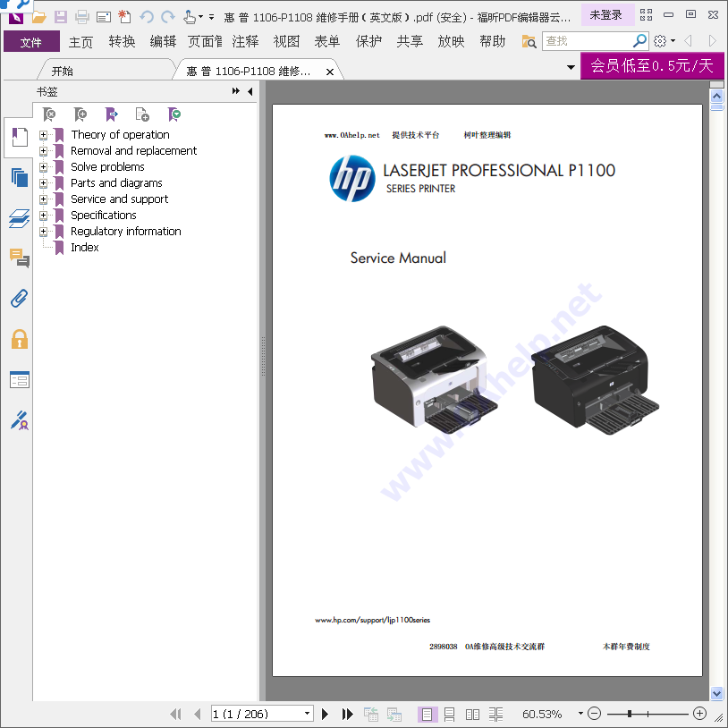The height and width of the screenshot is (728, 728).
Task: Open the form fields panel icon
Action: click(20, 380)
